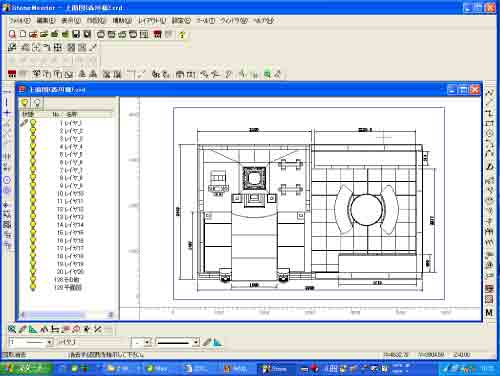Click the New document icon in top toolbar
Viewport: 500px width, 376px height.
pyautogui.click(x=23, y=34)
